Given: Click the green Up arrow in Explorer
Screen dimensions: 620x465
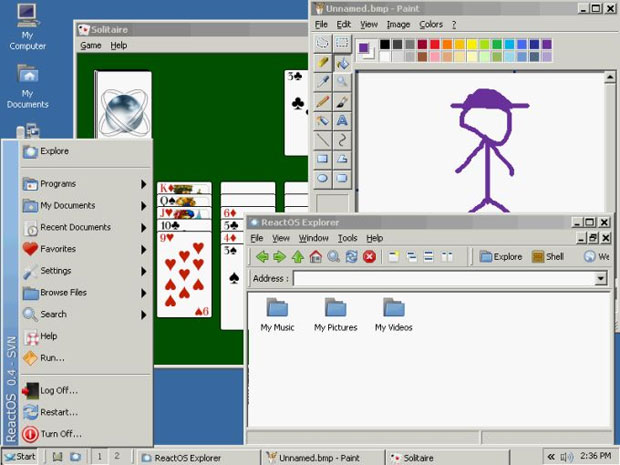Looking at the screenshot, I should click(x=297, y=257).
